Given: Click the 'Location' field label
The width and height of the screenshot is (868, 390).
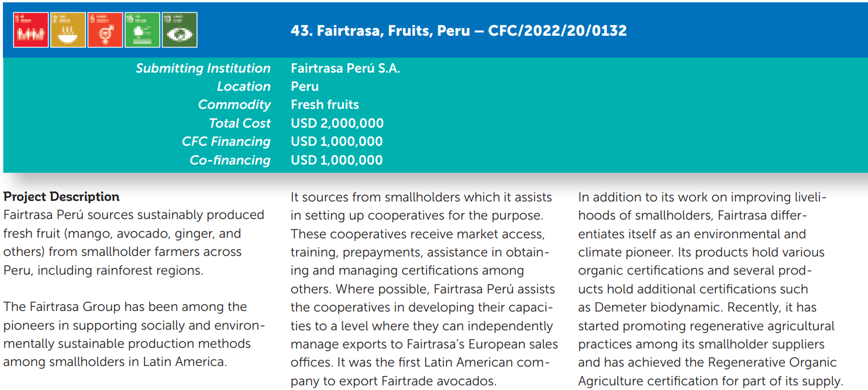Looking at the screenshot, I should point(243,86).
